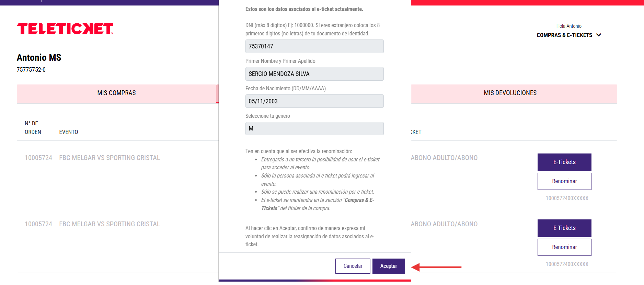Switch to the Mis Devoluciones tab

click(510, 93)
